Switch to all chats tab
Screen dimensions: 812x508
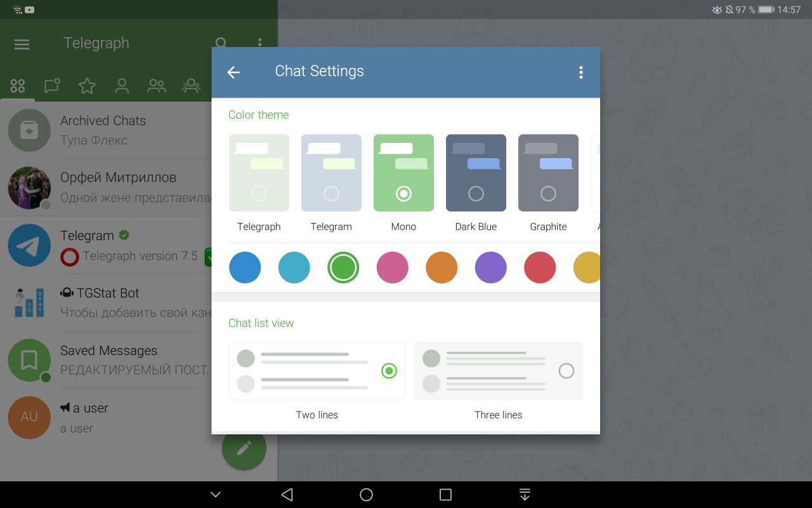click(18, 86)
